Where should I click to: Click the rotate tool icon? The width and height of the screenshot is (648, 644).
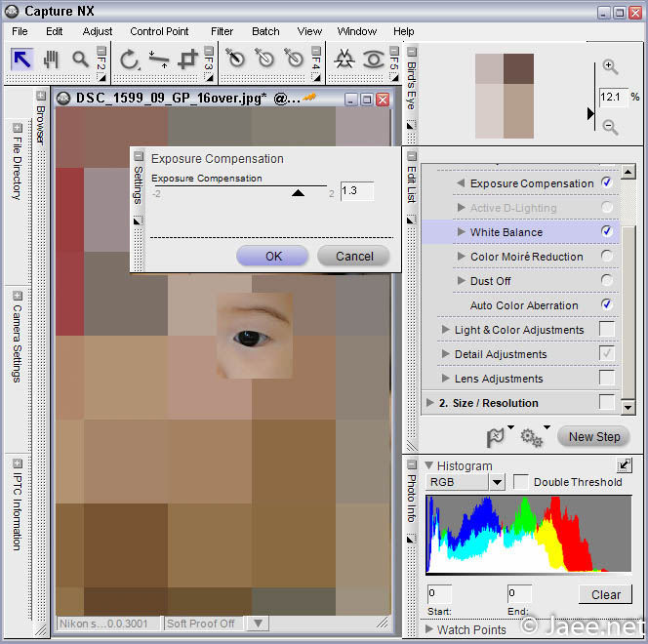coord(129,60)
